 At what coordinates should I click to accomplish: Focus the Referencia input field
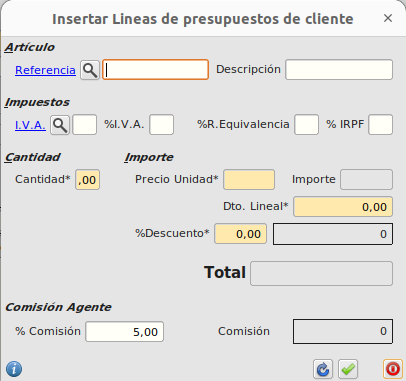[x=155, y=70]
